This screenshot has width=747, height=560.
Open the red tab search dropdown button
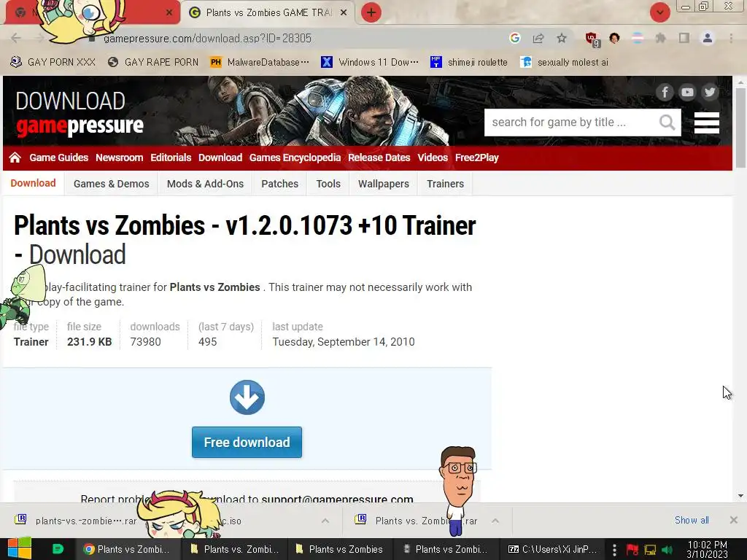tap(659, 12)
